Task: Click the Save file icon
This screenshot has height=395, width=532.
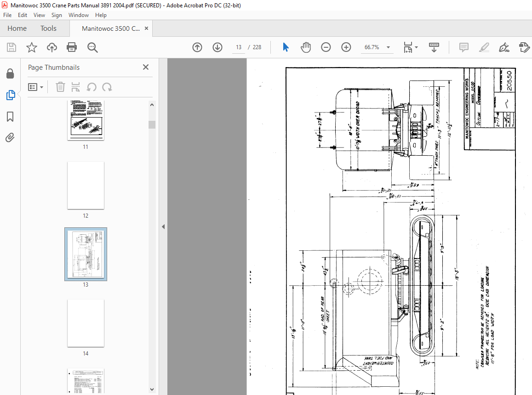Action: tap(11, 47)
